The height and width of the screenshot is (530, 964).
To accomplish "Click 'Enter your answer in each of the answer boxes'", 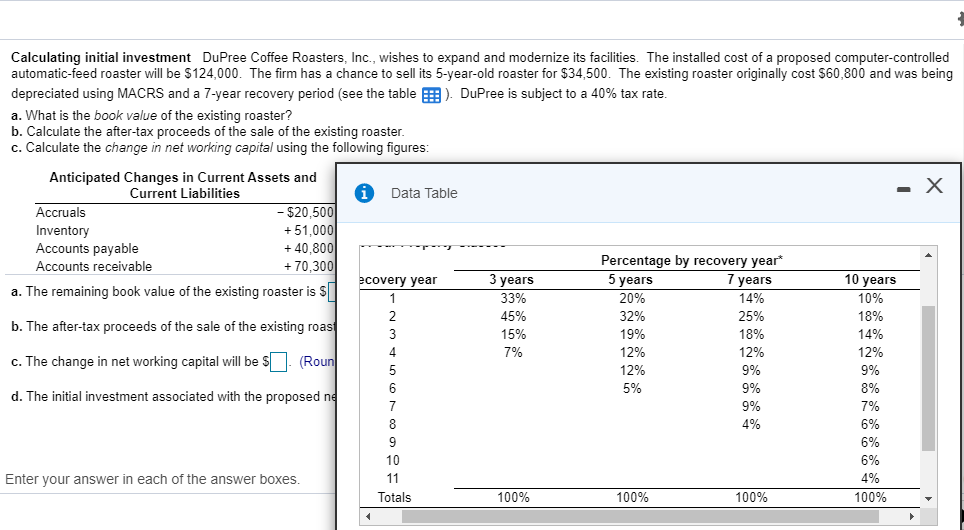I will pos(152,479).
